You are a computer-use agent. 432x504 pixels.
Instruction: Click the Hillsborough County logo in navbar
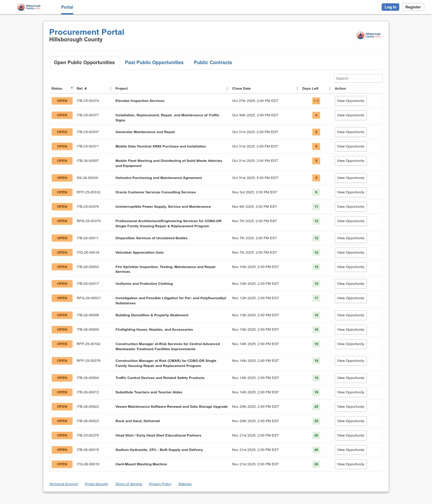pos(29,7)
